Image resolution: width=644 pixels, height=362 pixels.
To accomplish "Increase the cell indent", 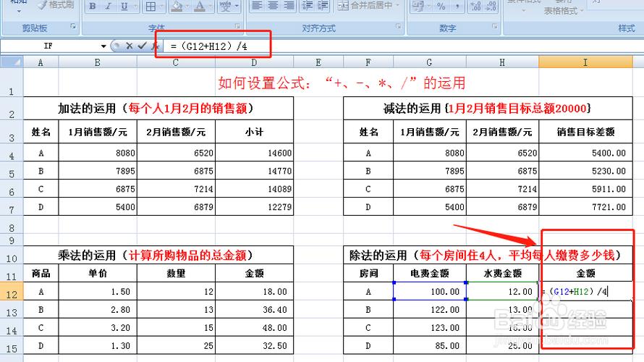I will pos(323,6).
